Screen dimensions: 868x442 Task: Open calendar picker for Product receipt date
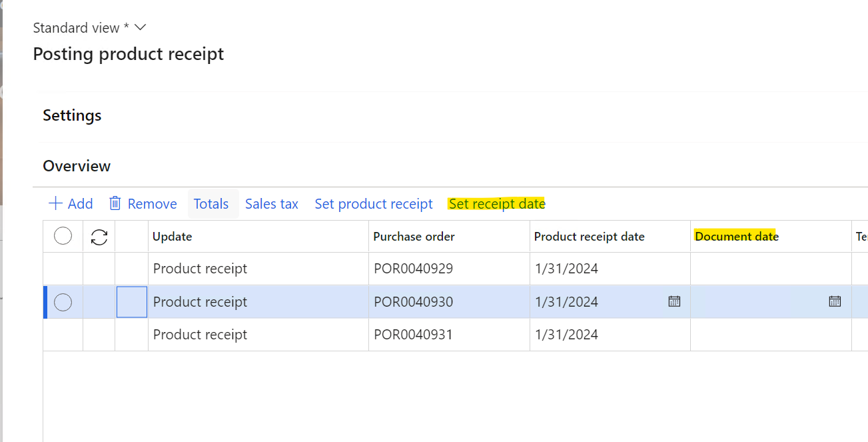pos(674,301)
